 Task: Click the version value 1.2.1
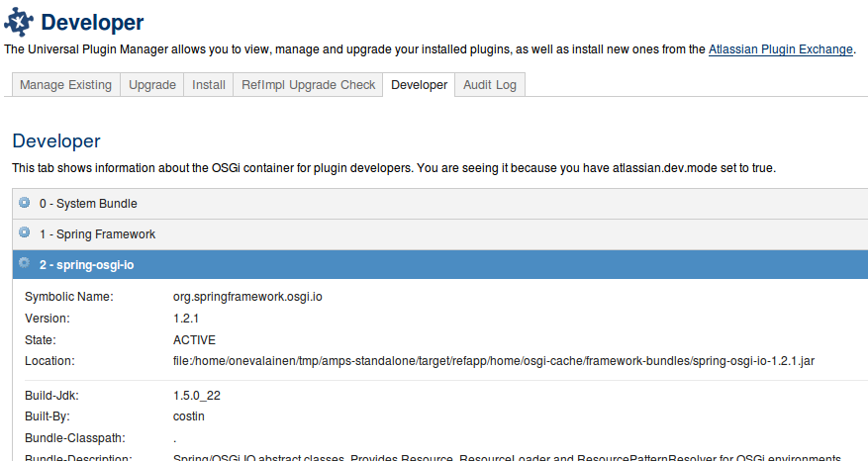point(186,319)
